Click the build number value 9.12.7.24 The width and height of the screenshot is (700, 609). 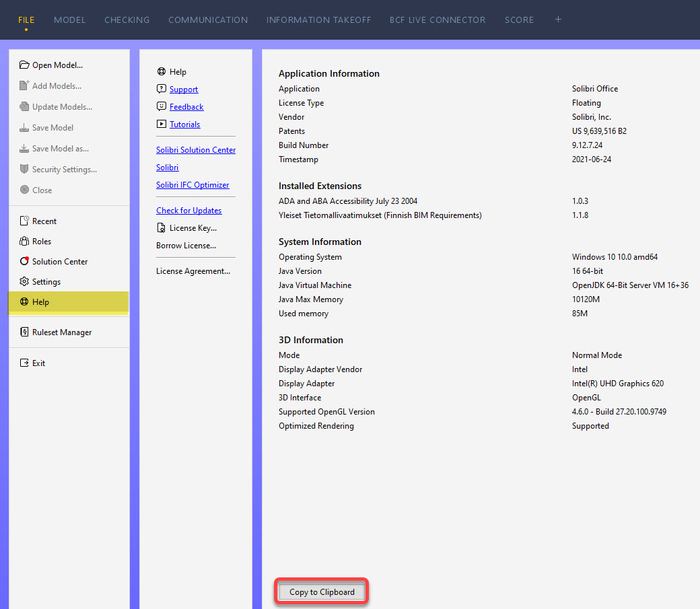point(587,145)
